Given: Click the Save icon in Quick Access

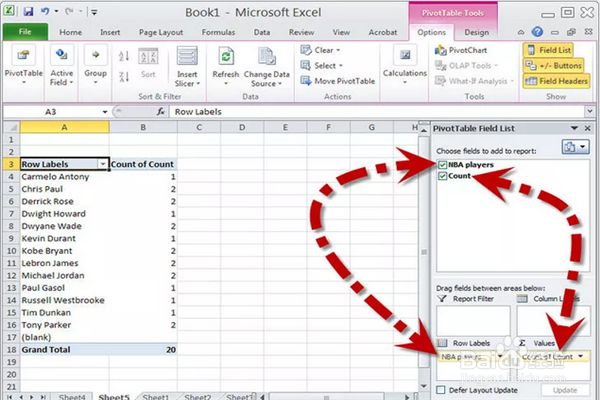Looking at the screenshot, I should [x=28, y=11].
